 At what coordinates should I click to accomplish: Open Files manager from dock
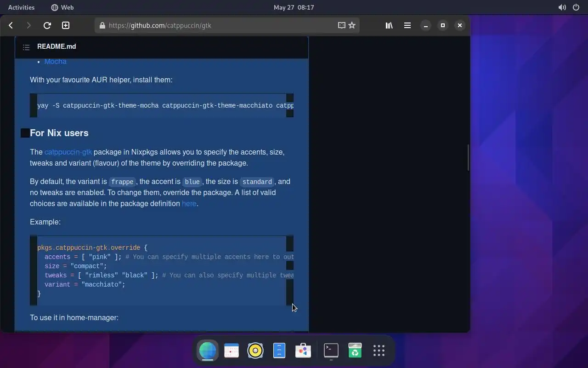279,351
